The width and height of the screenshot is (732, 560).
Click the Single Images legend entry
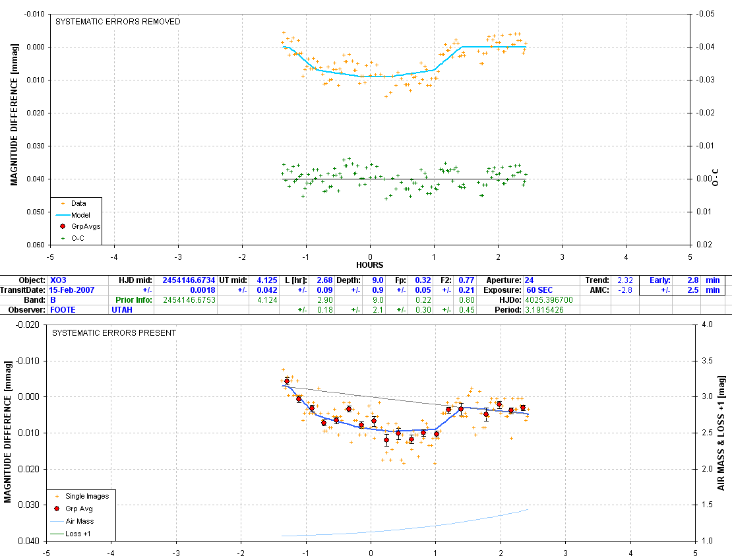[87, 496]
